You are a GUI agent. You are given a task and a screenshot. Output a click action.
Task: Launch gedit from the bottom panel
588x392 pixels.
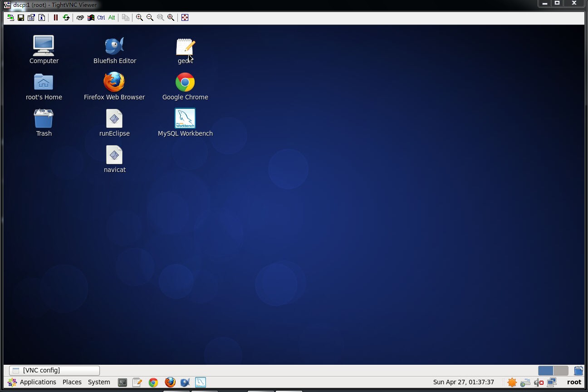(x=137, y=382)
